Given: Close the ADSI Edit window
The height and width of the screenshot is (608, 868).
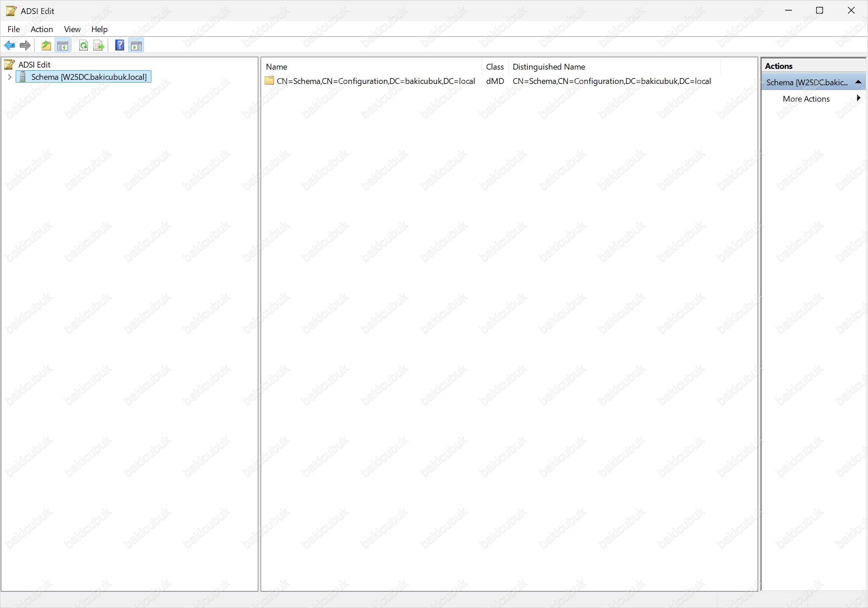Looking at the screenshot, I should click(851, 11).
